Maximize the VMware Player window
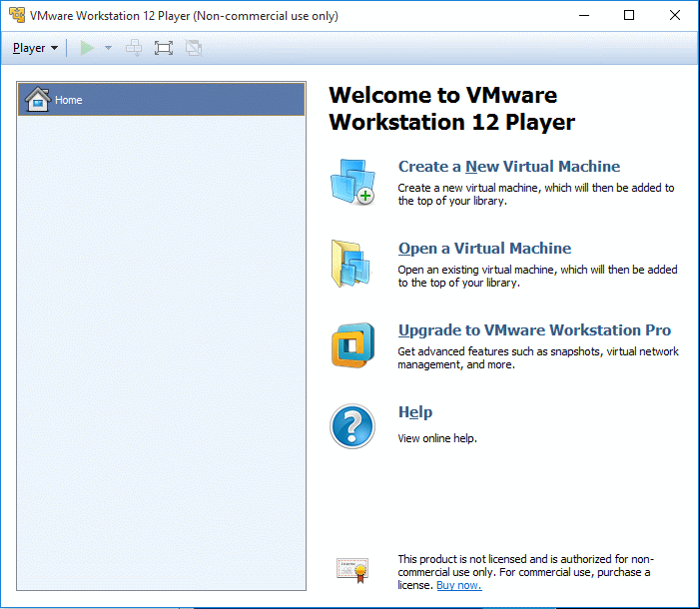The height and width of the screenshot is (609, 700). pyautogui.click(x=629, y=15)
